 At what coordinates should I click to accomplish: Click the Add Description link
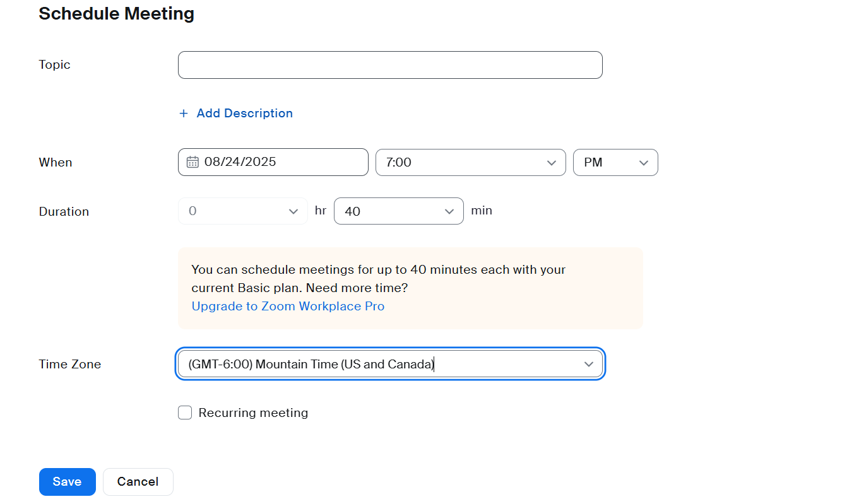pyautogui.click(x=244, y=113)
